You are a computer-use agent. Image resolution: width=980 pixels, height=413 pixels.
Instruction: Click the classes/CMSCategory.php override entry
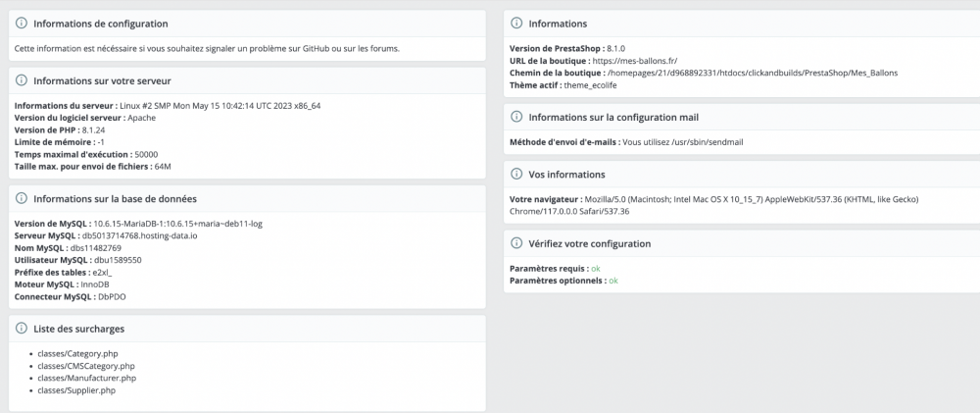pos(86,366)
